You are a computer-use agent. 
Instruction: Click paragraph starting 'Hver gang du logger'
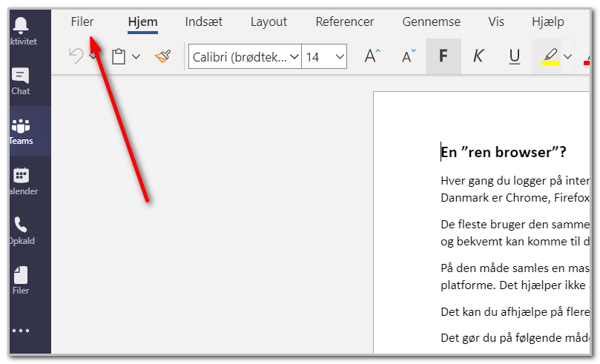(515, 189)
